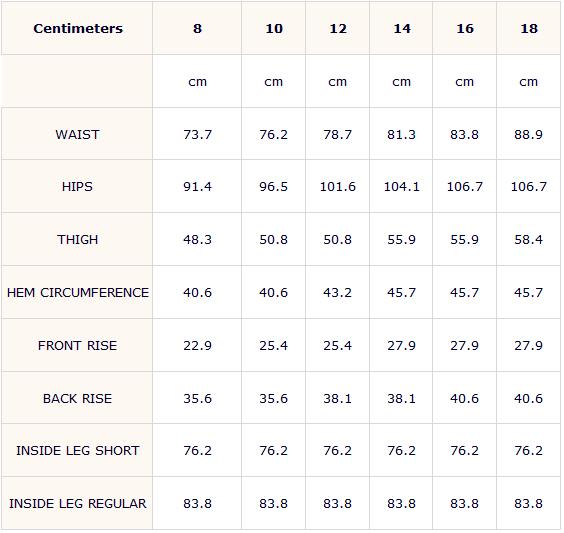Select the size 8 column header
The image size is (564, 533).
(197, 28)
